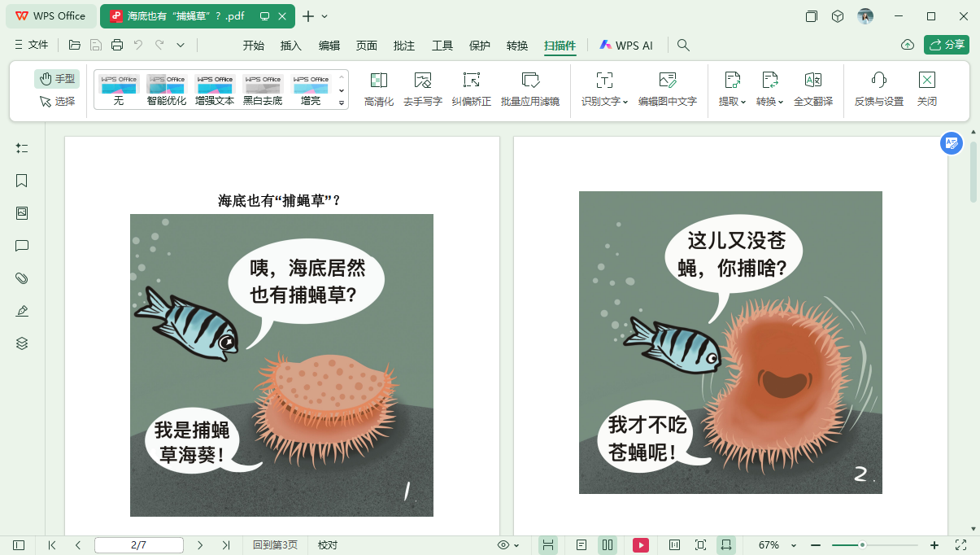Screen dimensions: 980x555
Task: Click the attachments icon in the sidebar
Action: (x=21, y=278)
